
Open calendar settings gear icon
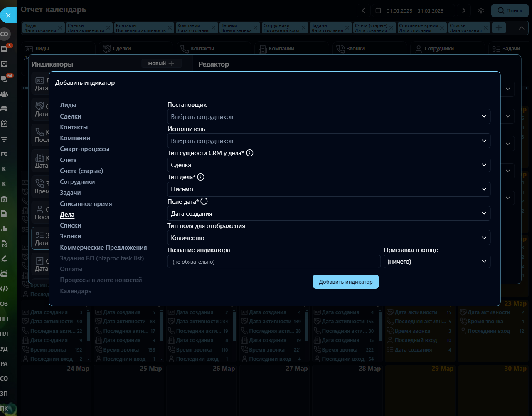pos(481,11)
